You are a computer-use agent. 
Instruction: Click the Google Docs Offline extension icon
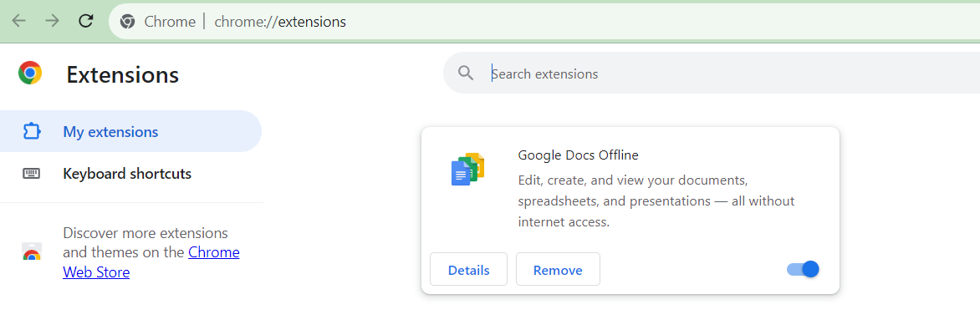(468, 169)
